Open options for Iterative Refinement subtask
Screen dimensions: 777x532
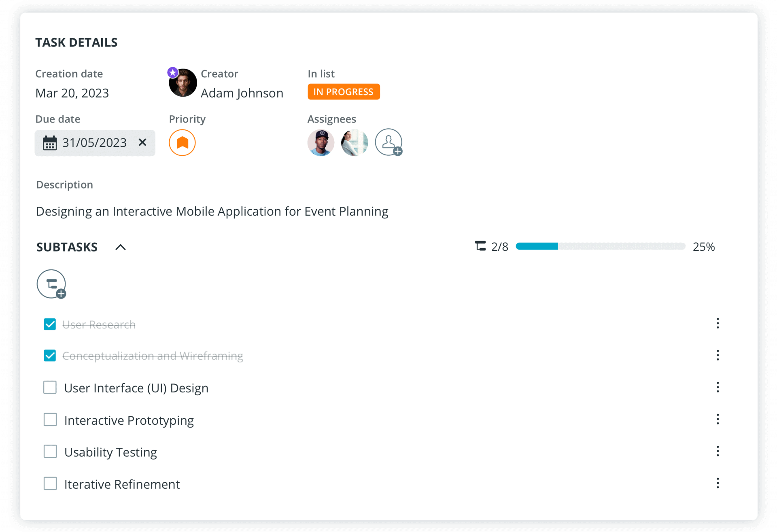coord(718,483)
